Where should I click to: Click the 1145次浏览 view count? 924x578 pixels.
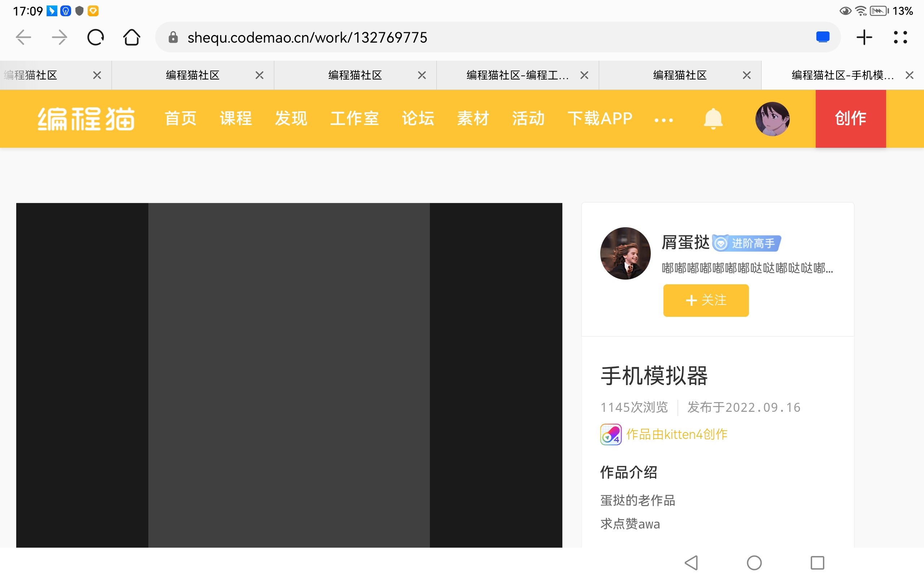pos(634,407)
